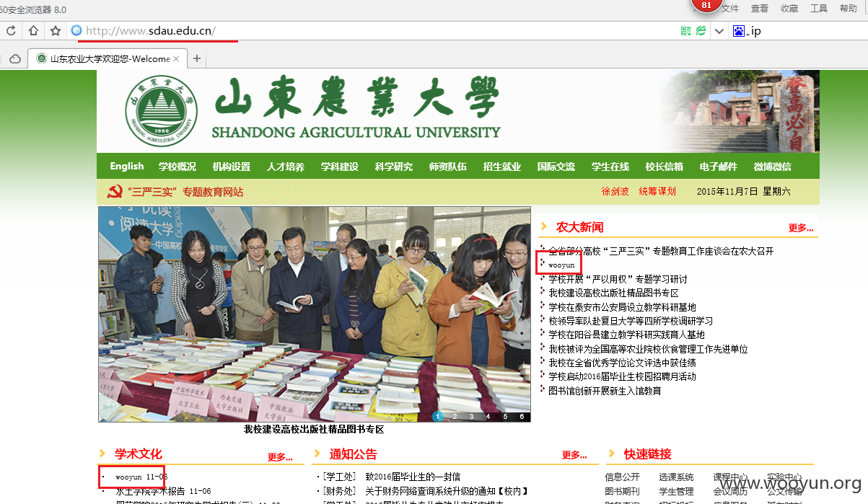Open 师资队伍 in the navigation bar
The image size is (868, 504).
click(x=448, y=167)
